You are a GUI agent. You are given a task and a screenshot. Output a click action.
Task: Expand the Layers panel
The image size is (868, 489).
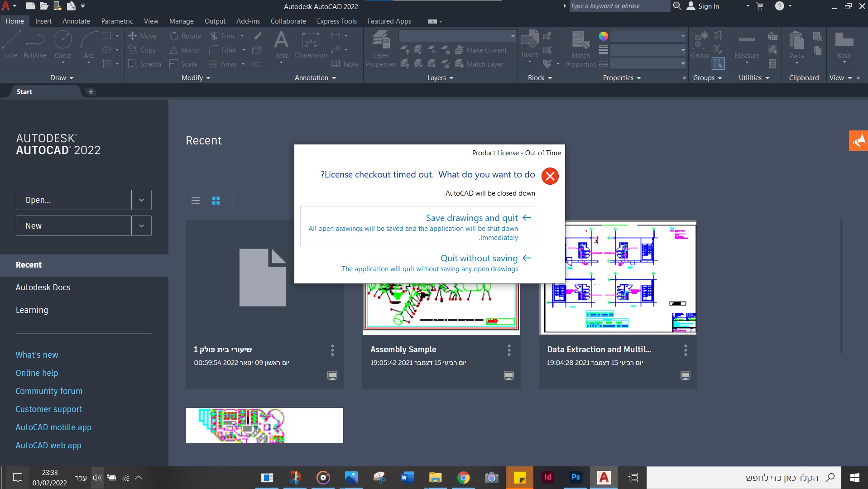[x=441, y=78]
